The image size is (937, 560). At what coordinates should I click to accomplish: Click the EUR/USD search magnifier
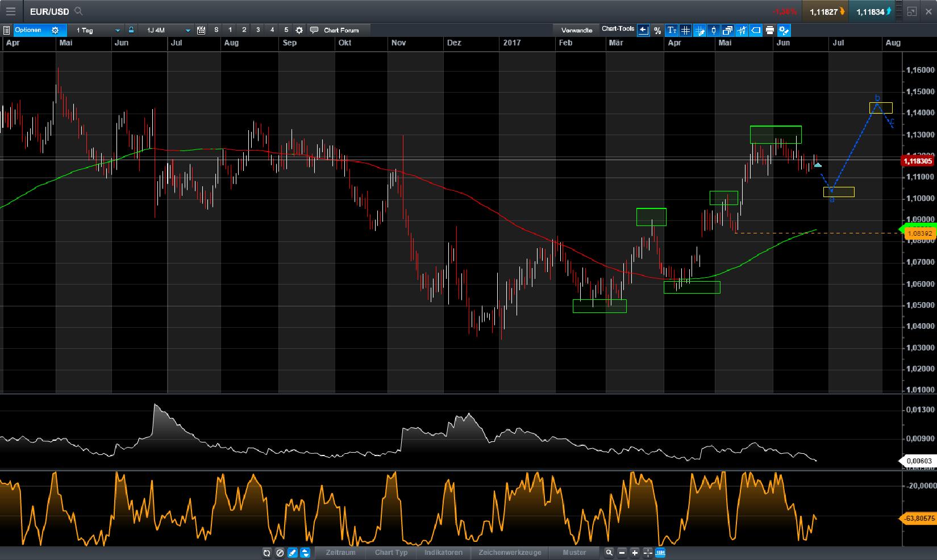coord(78,11)
